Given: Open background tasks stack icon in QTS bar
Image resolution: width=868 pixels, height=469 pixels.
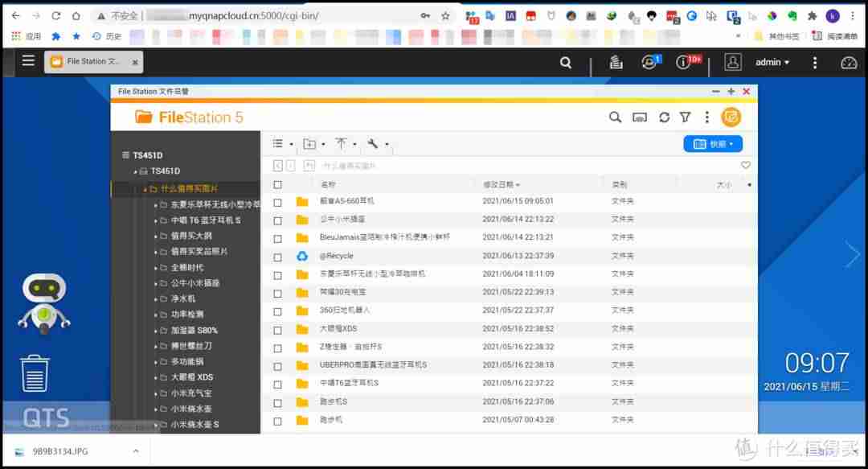Looking at the screenshot, I should (x=616, y=63).
